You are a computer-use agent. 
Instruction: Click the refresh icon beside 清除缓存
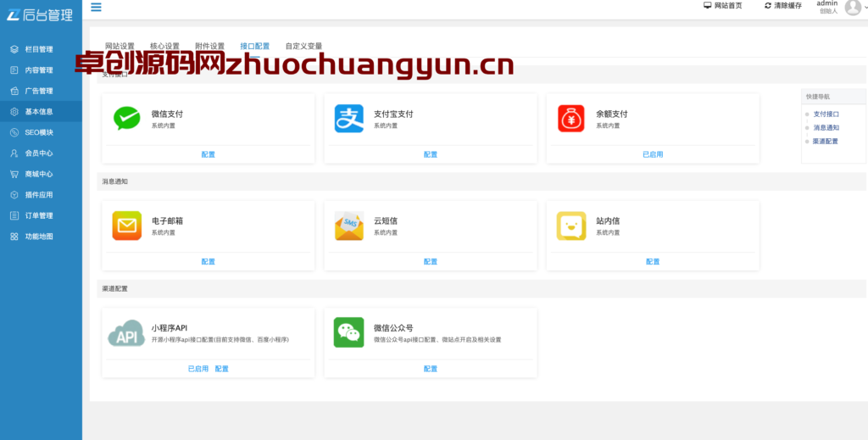pyautogui.click(x=767, y=6)
